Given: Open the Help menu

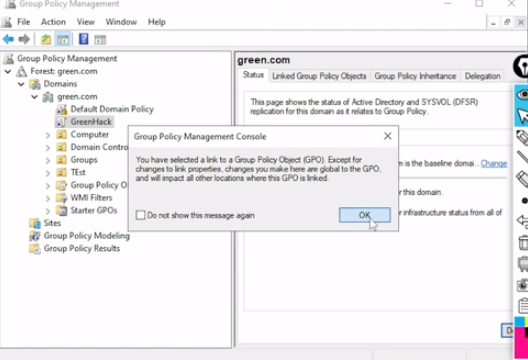Looking at the screenshot, I should pyautogui.click(x=157, y=22).
